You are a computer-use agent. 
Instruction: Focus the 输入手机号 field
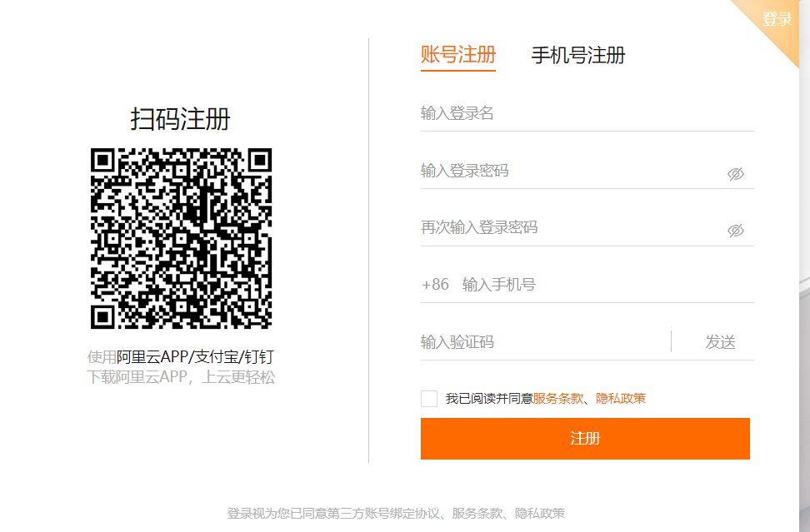pyautogui.click(x=607, y=285)
